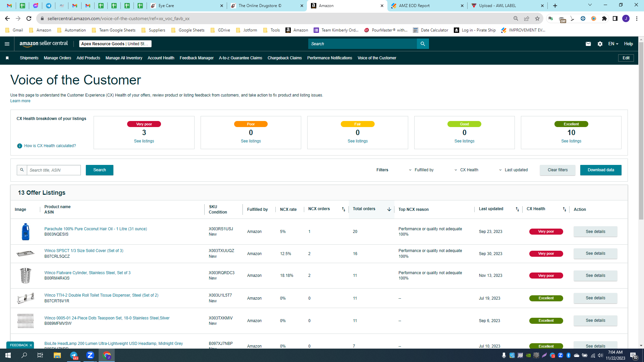The image size is (644, 362).
Task: Click the search magnifier button in header
Action: pos(423,44)
